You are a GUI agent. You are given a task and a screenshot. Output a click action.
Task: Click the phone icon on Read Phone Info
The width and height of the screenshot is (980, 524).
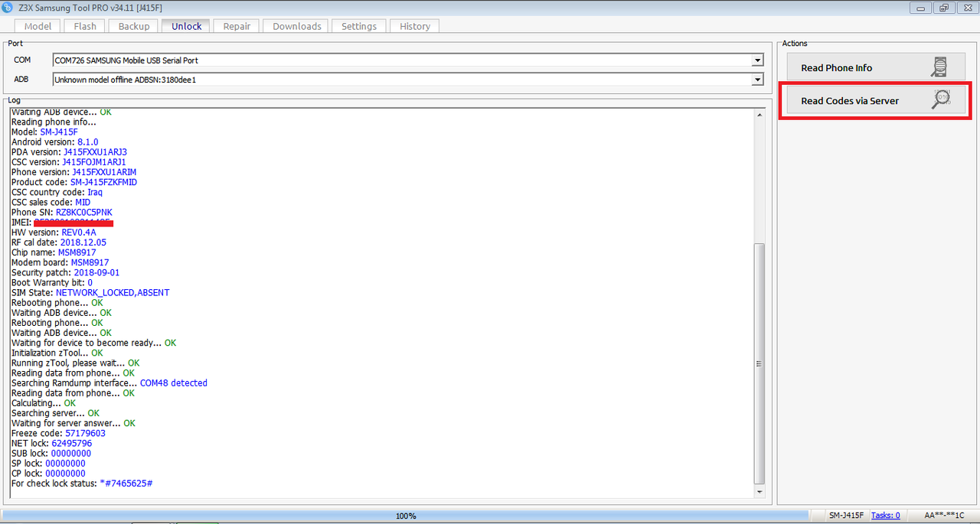tap(939, 68)
